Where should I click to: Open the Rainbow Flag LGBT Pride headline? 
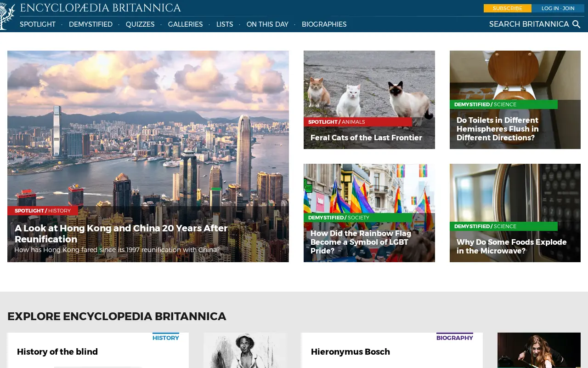[x=361, y=242]
